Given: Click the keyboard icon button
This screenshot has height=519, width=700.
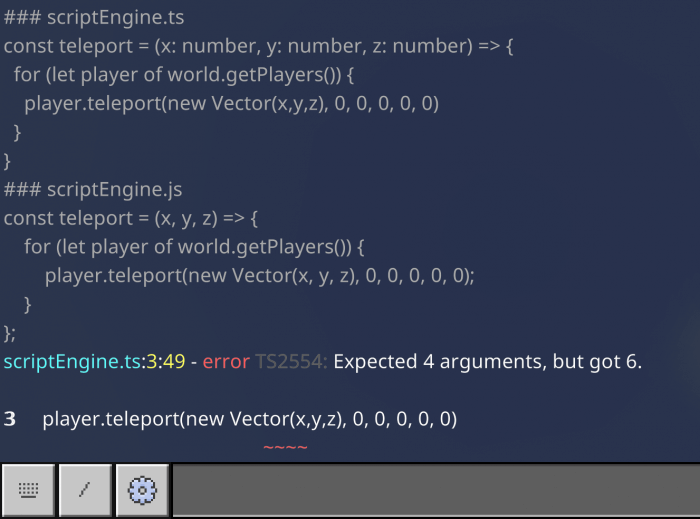Looking at the screenshot, I should [x=28, y=489].
